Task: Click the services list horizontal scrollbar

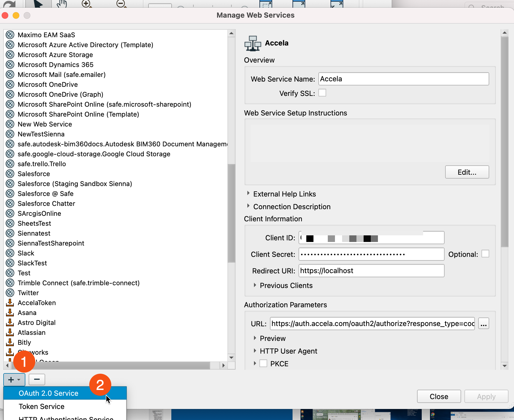Action: point(110,365)
